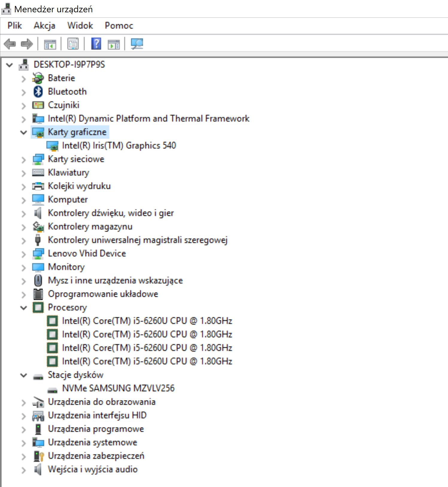
Task: Click the Czujniki sensors icon
Action: (38, 105)
